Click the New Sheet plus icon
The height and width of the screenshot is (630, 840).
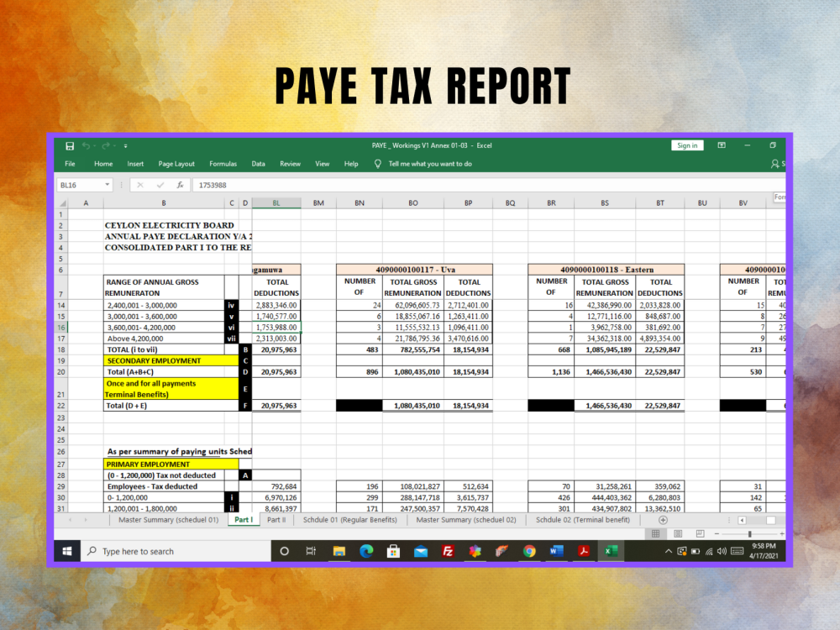pos(663,520)
